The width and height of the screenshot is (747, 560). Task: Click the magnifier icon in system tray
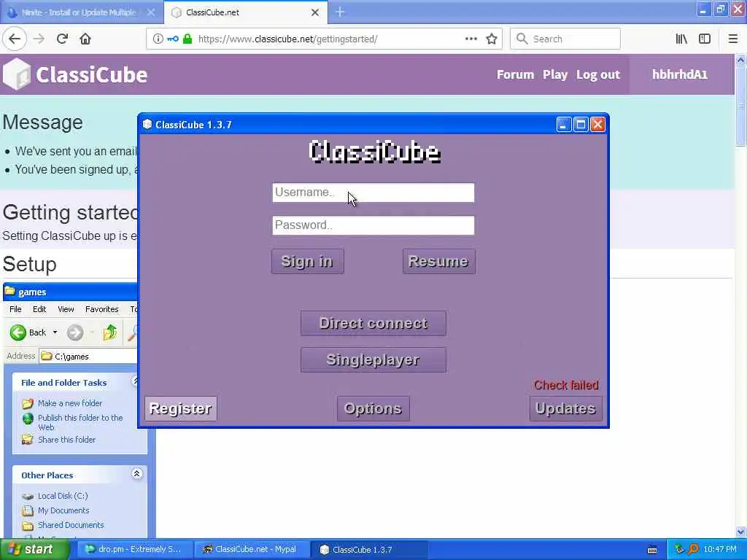point(693,549)
